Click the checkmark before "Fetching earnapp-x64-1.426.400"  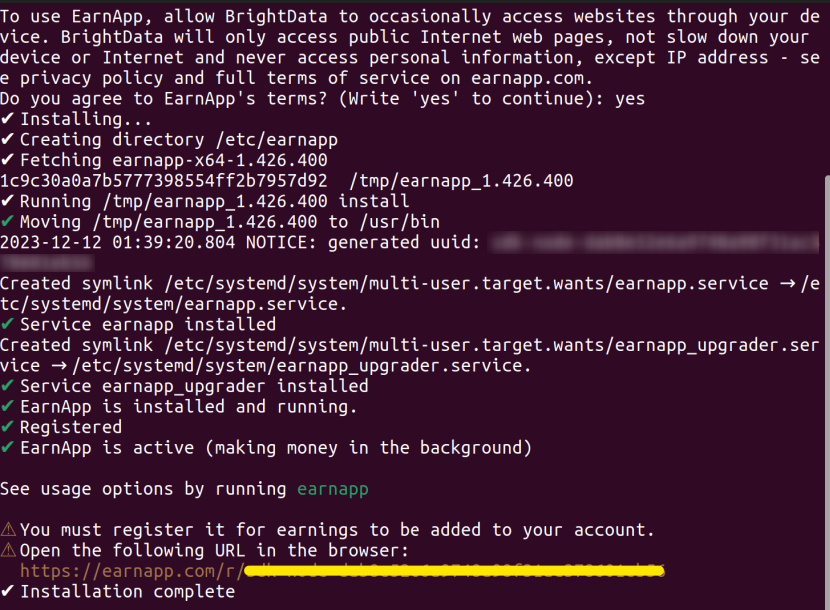click(x=8, y=161)
